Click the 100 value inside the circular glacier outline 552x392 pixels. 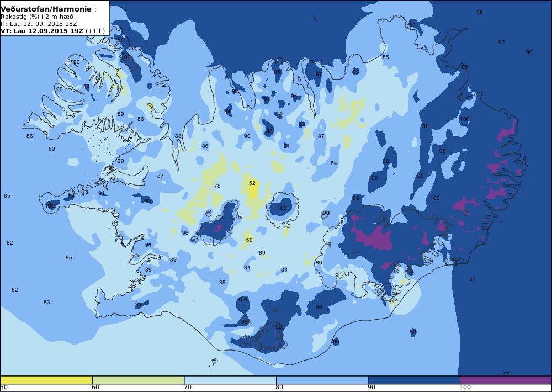pos(282,208)
